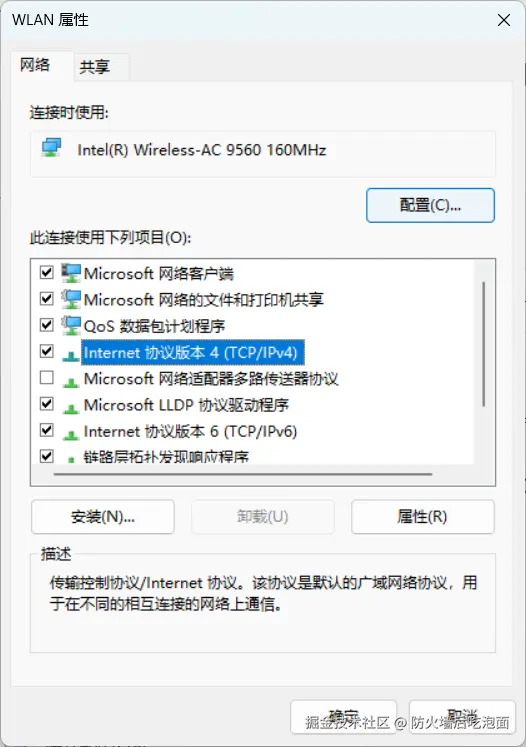Enable Microsoft 网络适配器多路传送器协议 checkbox

46,378
